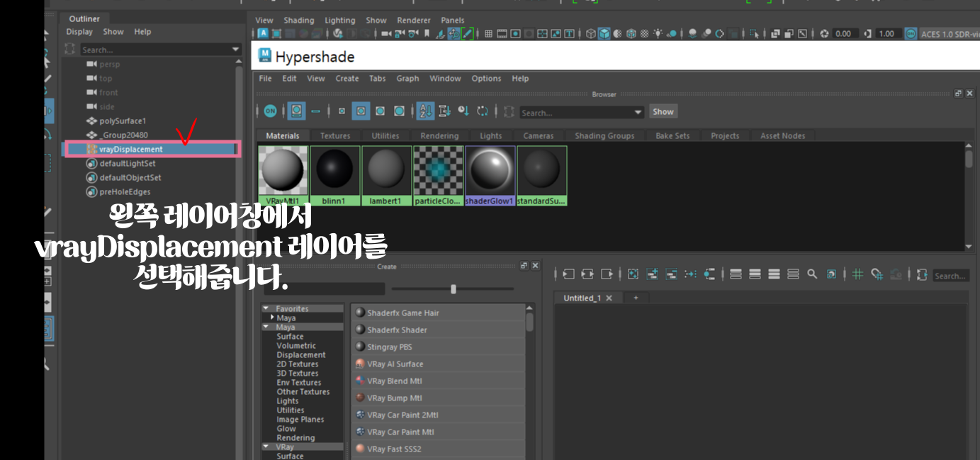Toggle the viewport grid display icon

488,33
